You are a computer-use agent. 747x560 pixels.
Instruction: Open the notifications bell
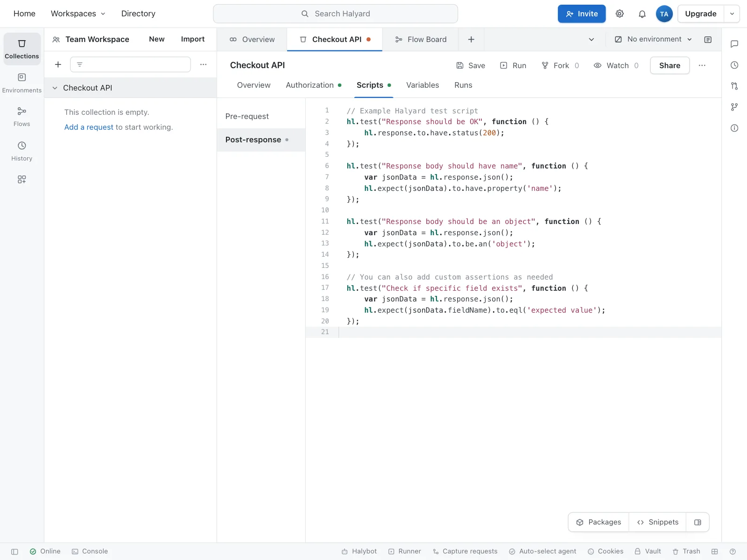click(642, 14)
